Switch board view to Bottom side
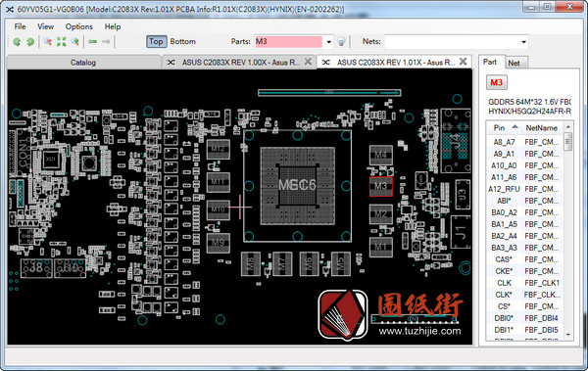This screenshot has width=588, height=371. pos(183,41)
